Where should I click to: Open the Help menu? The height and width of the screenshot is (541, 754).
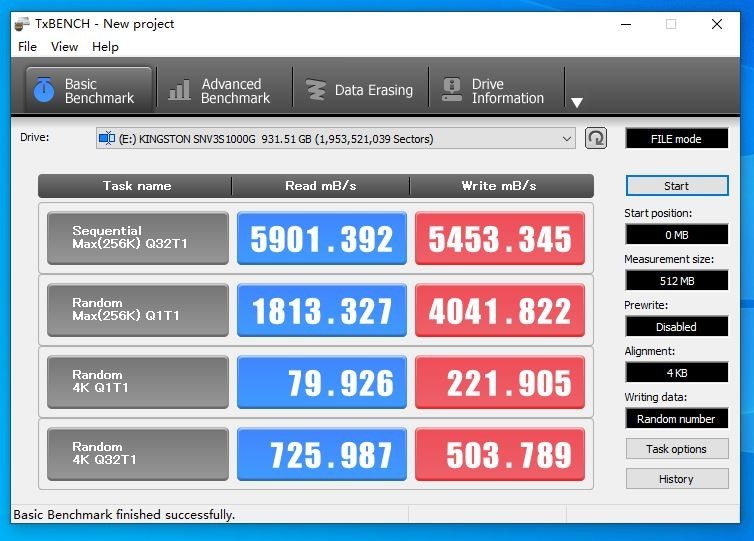(105, 47)
